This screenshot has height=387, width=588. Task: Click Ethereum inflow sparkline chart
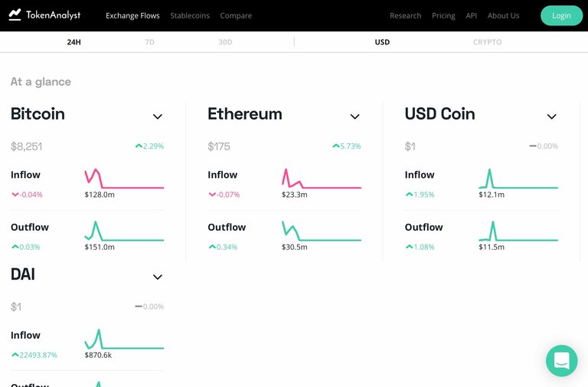tap(322, 179)
